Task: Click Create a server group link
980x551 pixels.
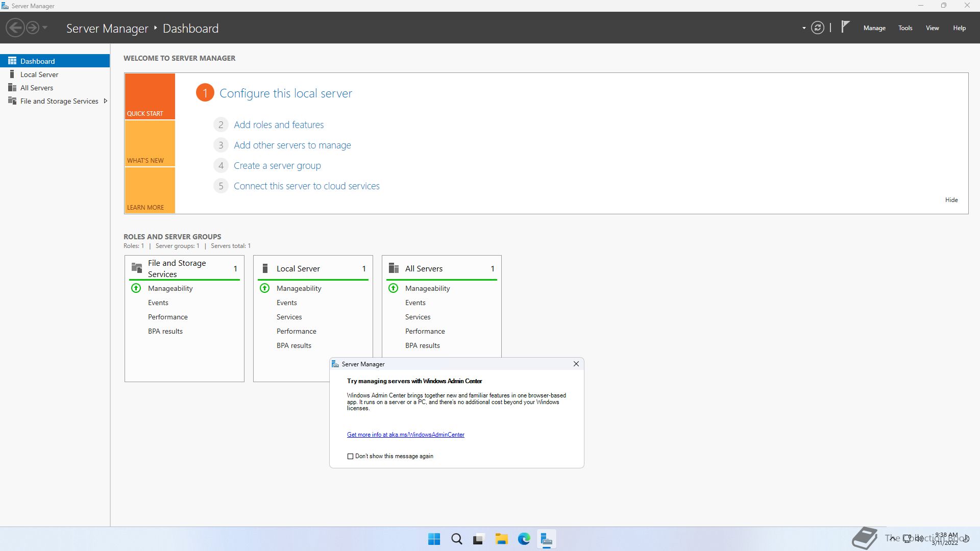Action: pos(277,165)
